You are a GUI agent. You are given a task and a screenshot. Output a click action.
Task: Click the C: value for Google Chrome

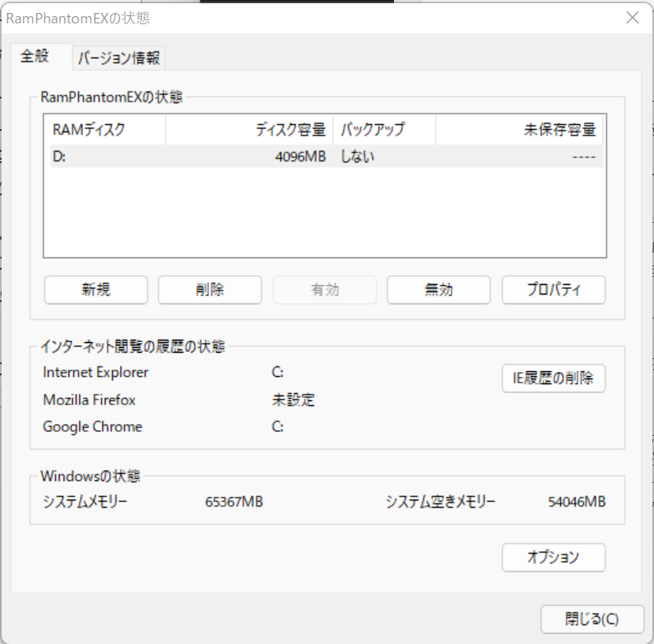click(x=278, y=427)
